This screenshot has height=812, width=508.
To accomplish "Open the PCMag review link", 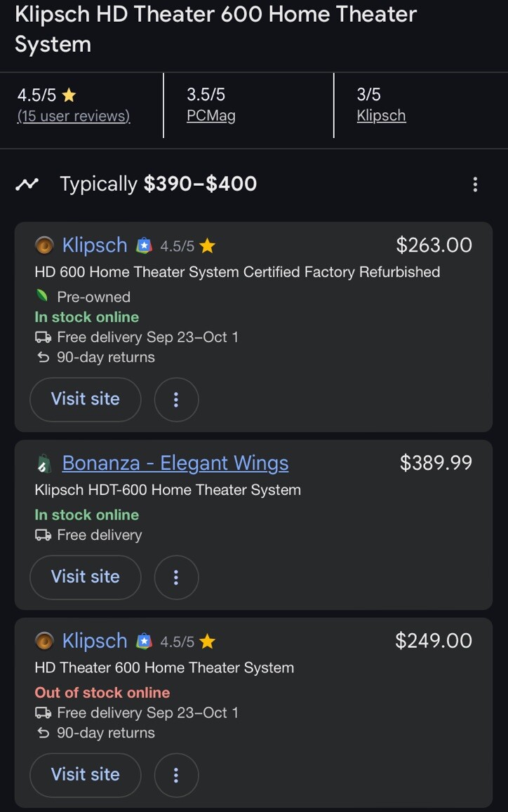I will (x=211, y=116).
